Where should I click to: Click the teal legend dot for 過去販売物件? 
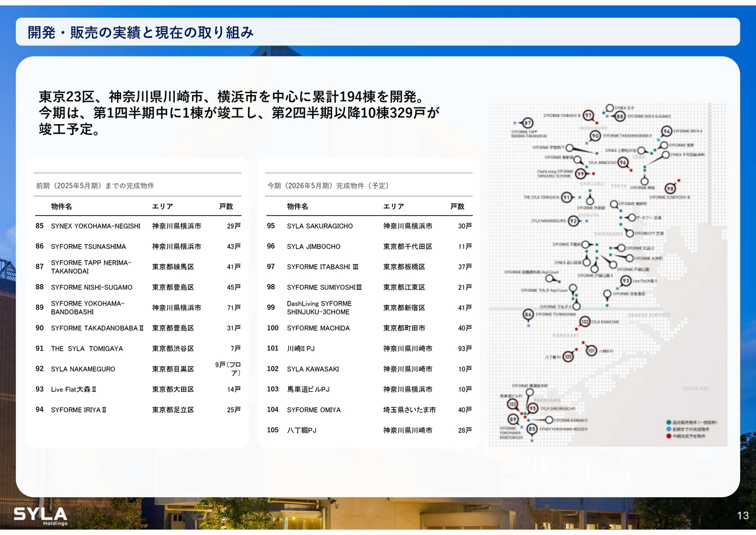[668, 422]
